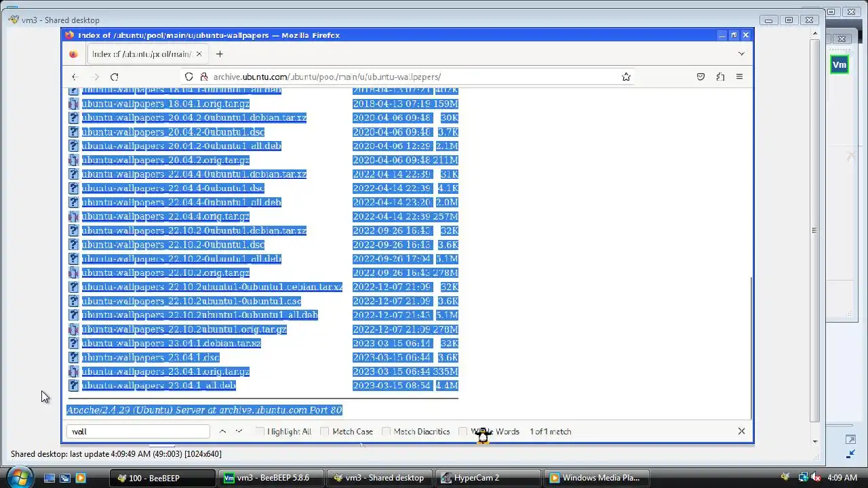Enable Whole Words option
The width and height of the screenshot is (868, 488).
click(489, 431)
